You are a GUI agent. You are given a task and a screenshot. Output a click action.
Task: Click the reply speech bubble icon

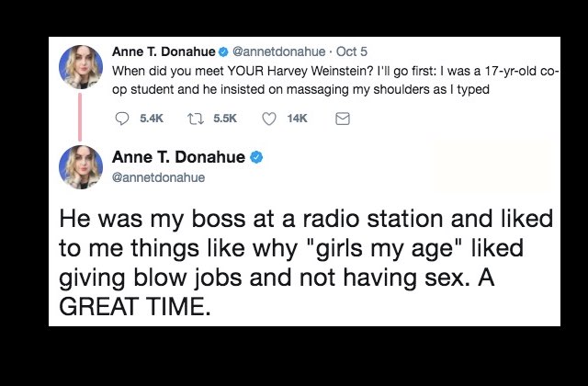coord(122,119)
